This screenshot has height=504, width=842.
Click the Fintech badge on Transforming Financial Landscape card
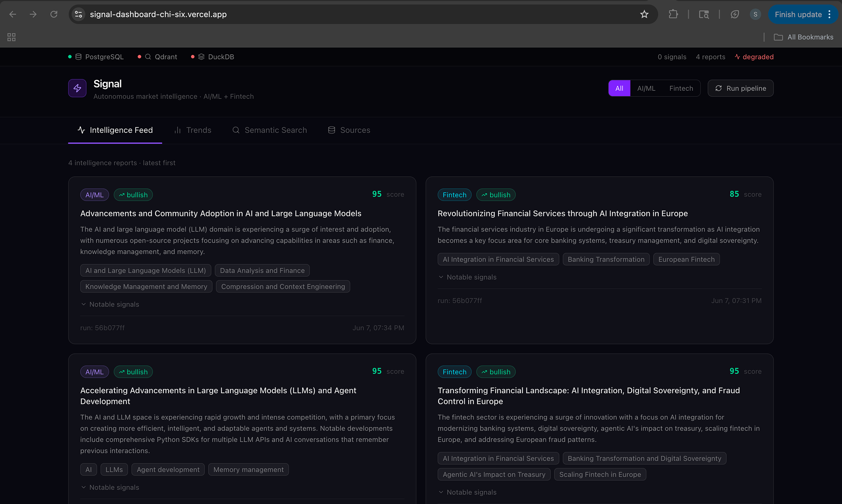click(454, 372)
